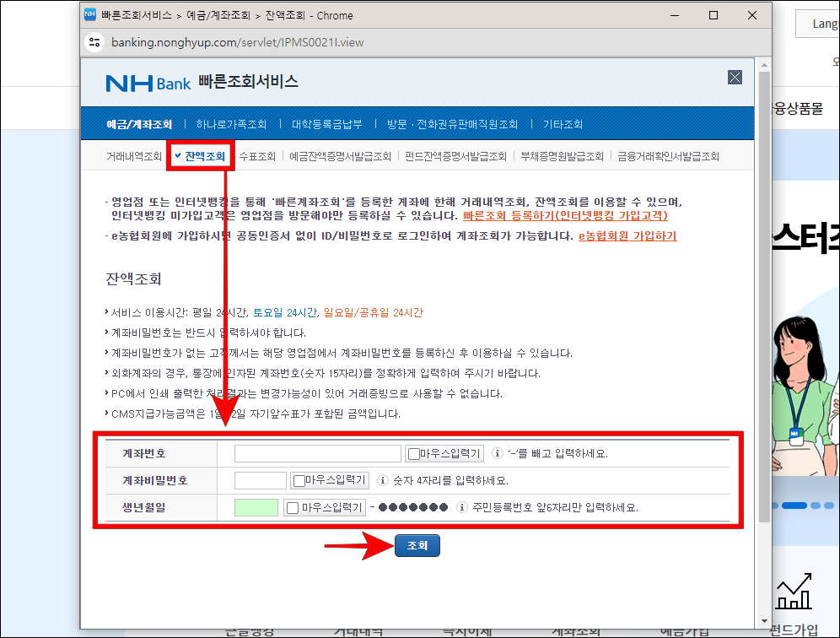Viewport: 840px width, 638px height.
Task: Click the scrollbar down arrow on the right edge
Action: coord(766,619)
